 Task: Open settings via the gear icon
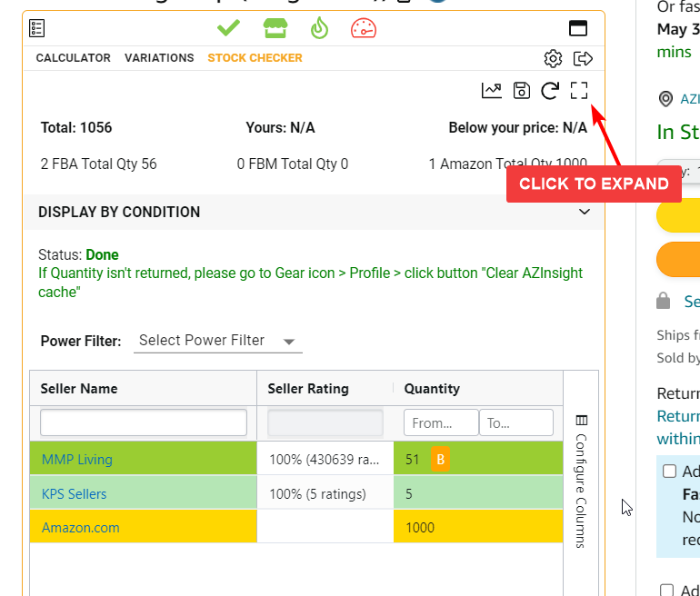[x=553, y=59]
